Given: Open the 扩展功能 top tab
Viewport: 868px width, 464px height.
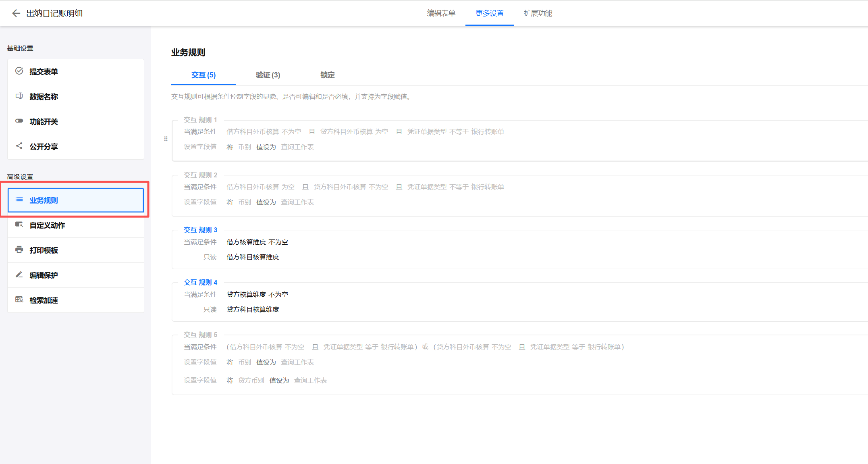Looking at the screenshot, I should 538,13.
